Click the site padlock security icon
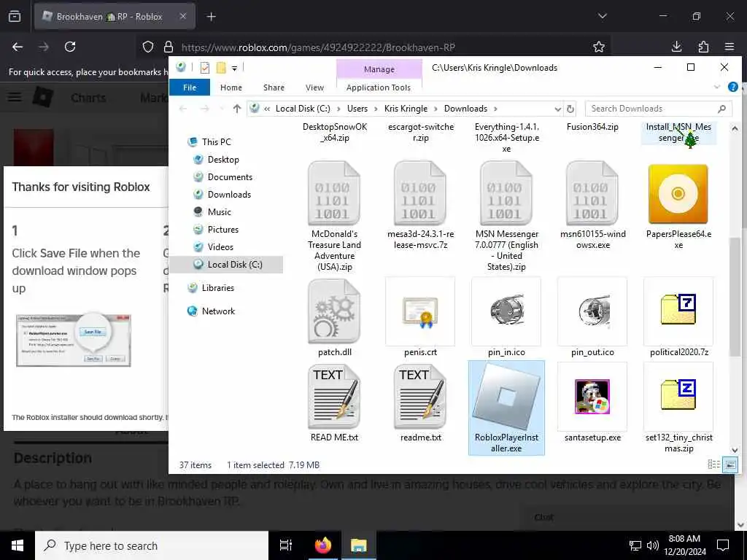 click(x=169, y=47)
